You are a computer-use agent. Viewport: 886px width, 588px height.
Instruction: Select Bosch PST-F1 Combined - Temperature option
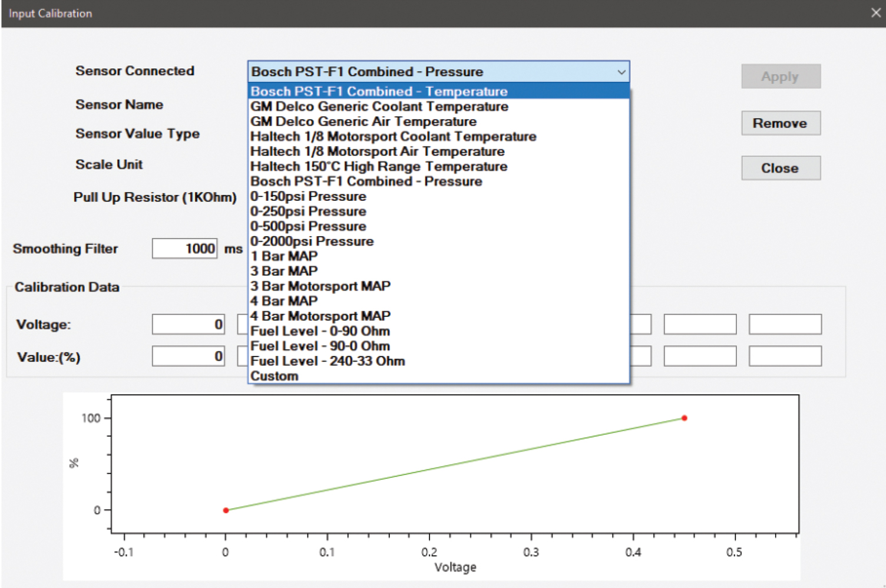[x=439, y=91]
